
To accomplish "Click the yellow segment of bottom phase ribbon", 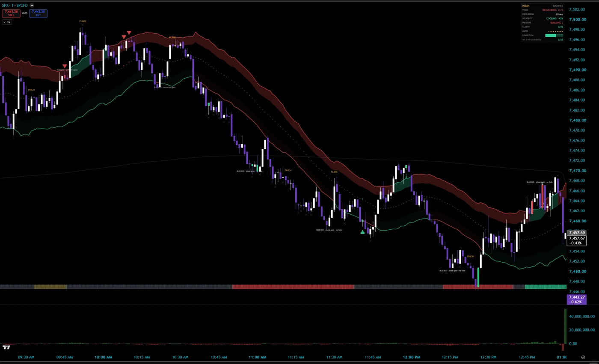I will (x=50, y=287).
